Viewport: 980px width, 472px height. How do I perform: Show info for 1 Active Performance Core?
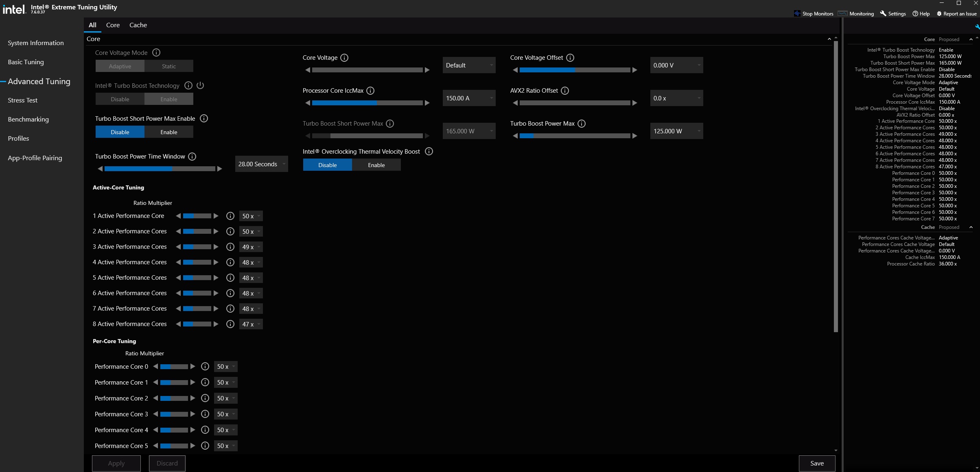click(230, 216)
